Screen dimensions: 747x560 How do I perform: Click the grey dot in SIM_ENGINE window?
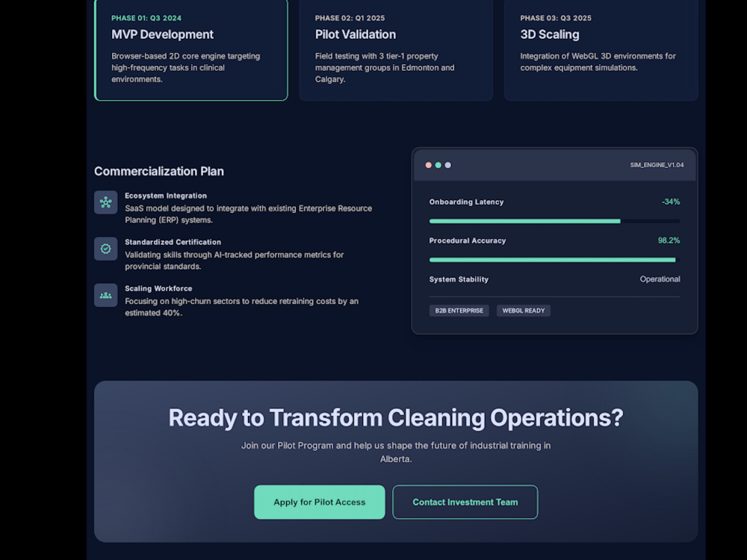pyautogui.click(x=447, y=165)
